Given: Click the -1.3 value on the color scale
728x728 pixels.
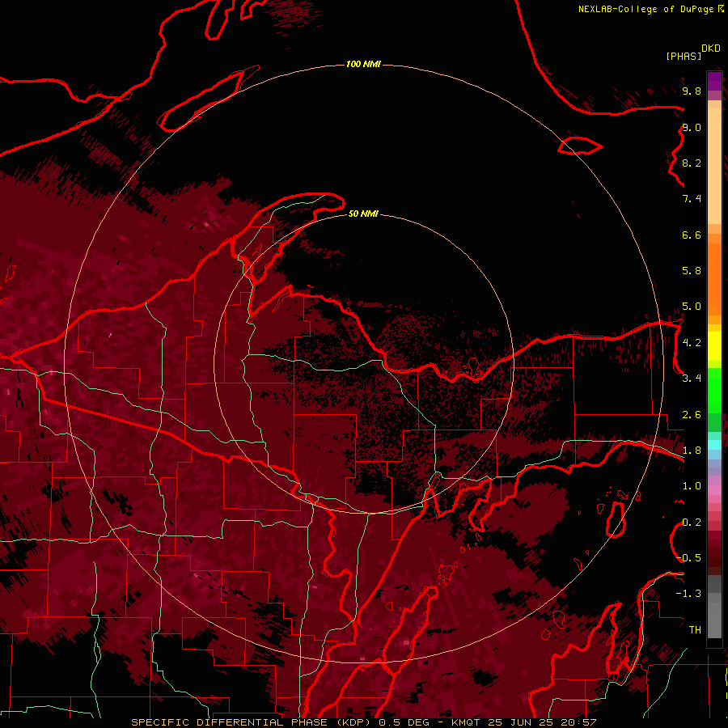Looking at the screenshot, I should [x=688, y=594].
